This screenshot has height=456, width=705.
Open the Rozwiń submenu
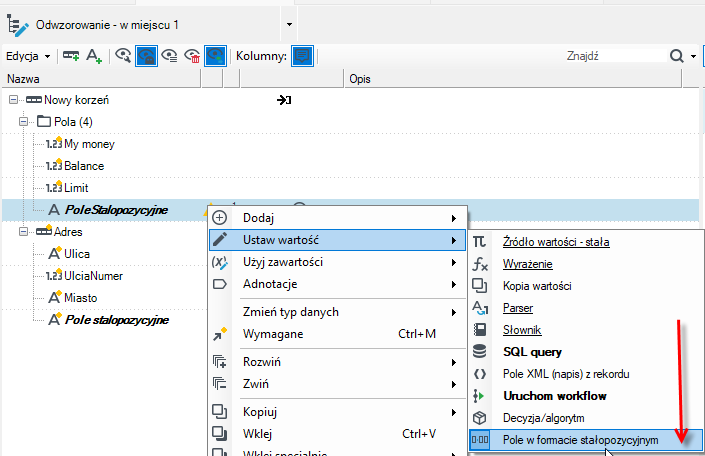tap(338, 362)
